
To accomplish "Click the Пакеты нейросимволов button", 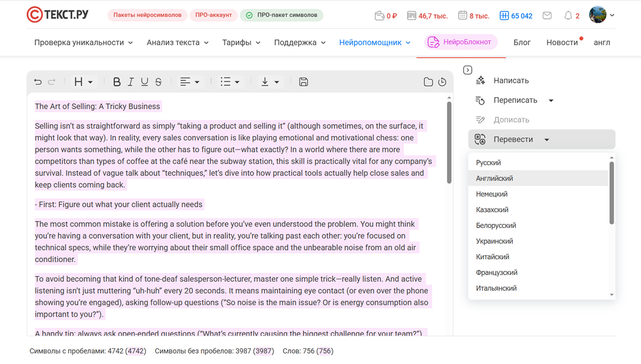I will (147, 15).
